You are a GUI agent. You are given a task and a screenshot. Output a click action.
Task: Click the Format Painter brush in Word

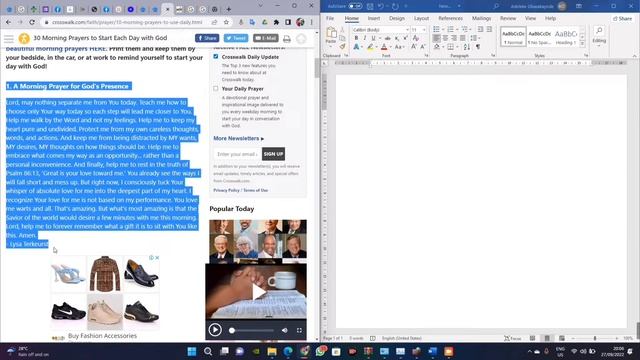point(342,47)
